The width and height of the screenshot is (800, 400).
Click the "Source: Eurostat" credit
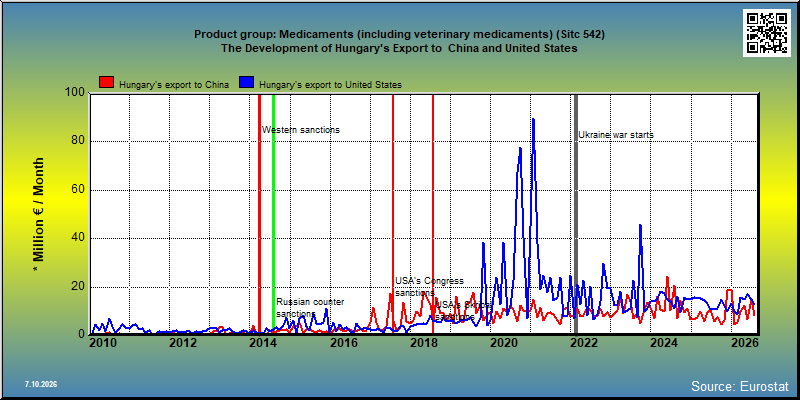(x=740, y=386)
